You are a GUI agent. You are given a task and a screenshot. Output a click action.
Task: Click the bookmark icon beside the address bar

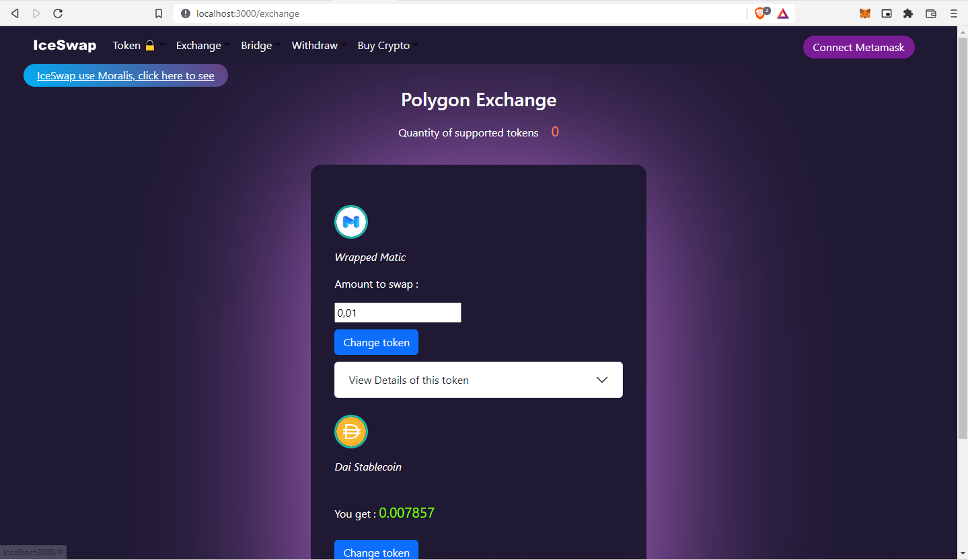coord(159,13)
